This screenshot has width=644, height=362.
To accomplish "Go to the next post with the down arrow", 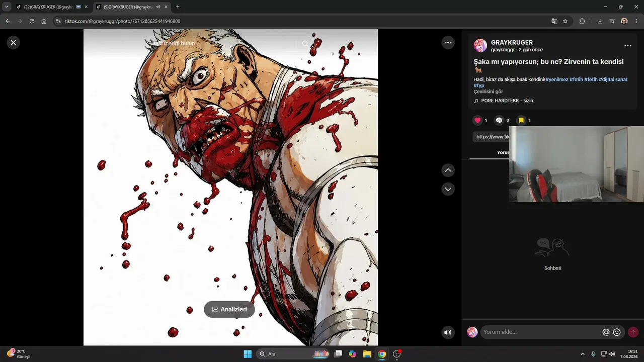I will tap(448, 189).
